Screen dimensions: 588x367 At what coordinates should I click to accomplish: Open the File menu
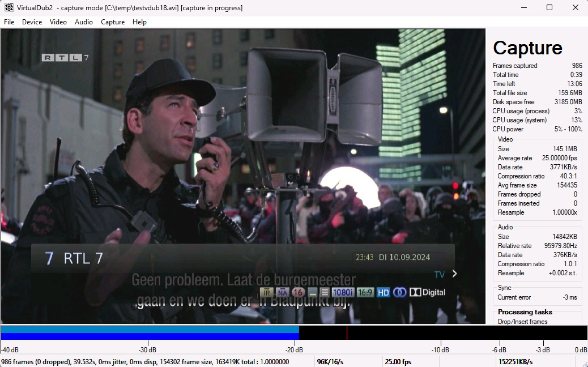click(x=9, y=22)
